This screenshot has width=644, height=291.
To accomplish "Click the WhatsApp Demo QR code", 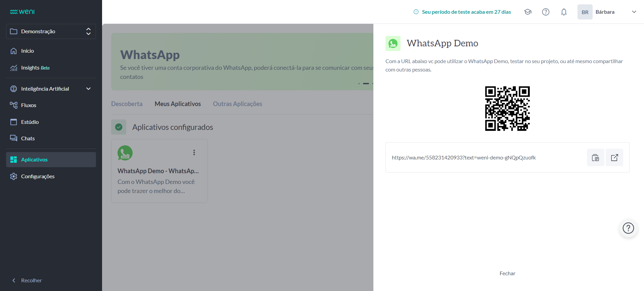I will [x=507, y=108].
